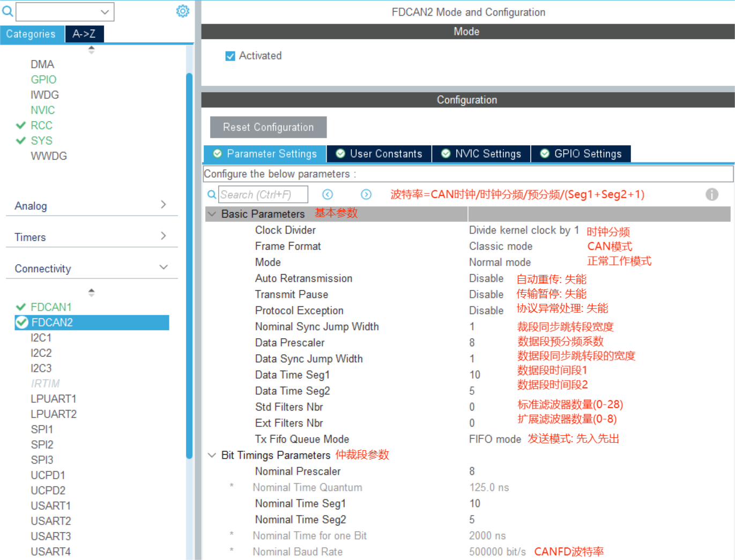Select UCPD2 peripheral
This screenshot has height=560, width=735.
point(48,490)
